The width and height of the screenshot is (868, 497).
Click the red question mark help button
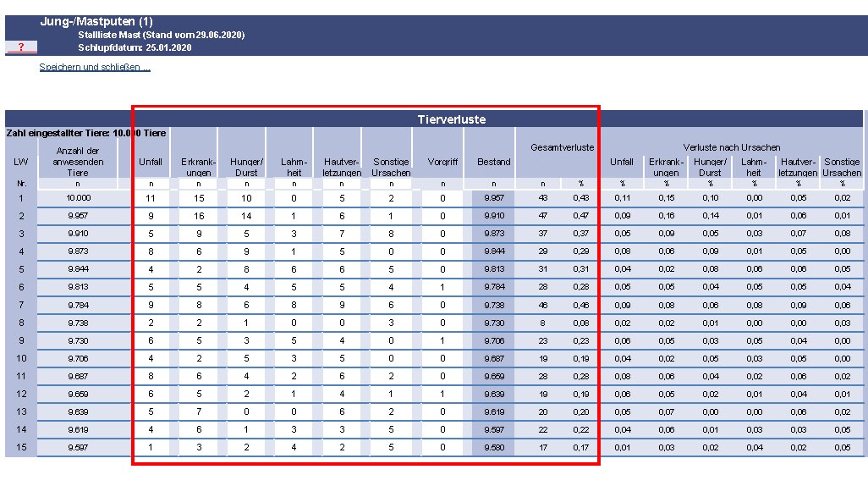[21, 47]
